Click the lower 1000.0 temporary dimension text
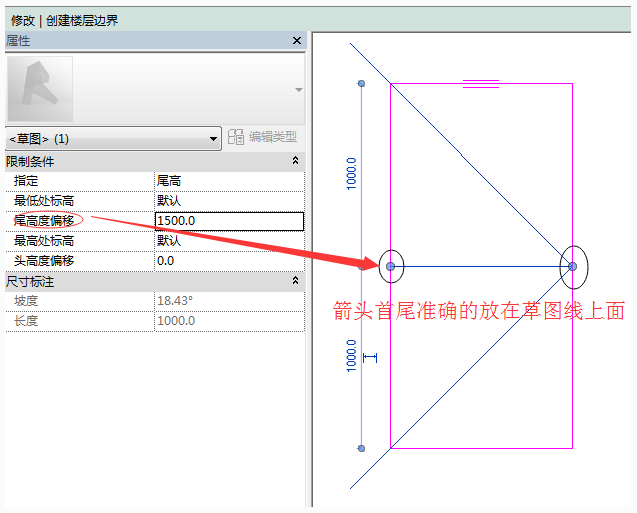 tap(351, 356)
